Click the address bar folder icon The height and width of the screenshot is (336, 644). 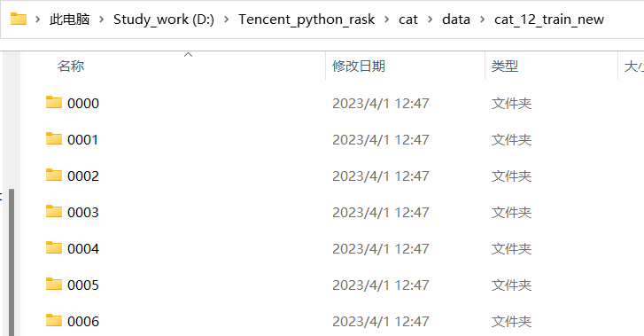(x=19, y=19)
